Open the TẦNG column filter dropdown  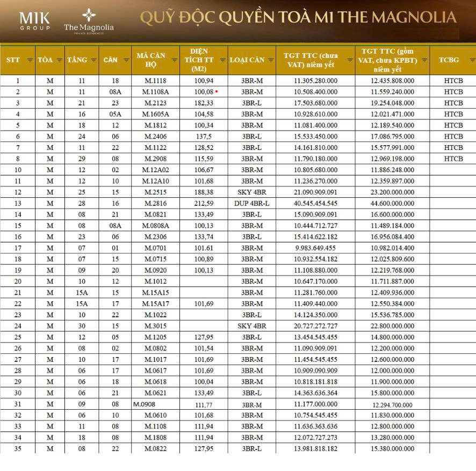point(94,60)
